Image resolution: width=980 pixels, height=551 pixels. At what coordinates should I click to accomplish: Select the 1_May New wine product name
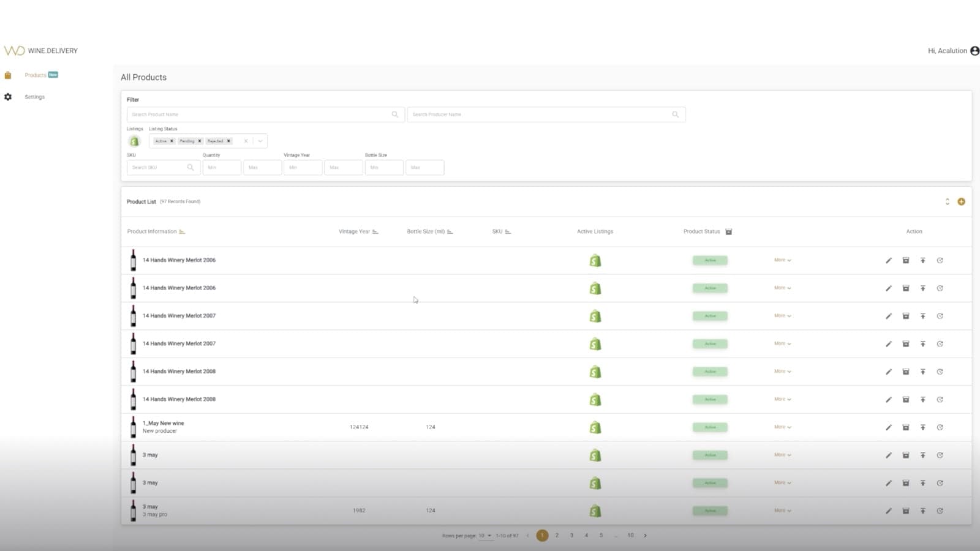[x=163, y=423]
